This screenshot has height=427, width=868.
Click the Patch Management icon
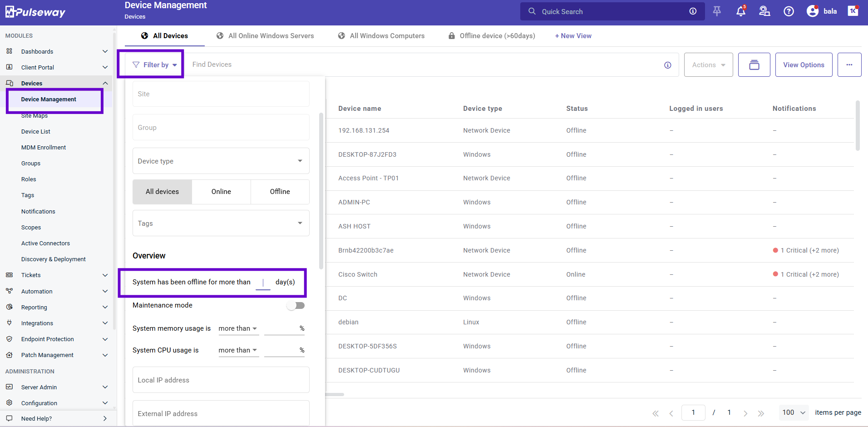tap(9, 355)
